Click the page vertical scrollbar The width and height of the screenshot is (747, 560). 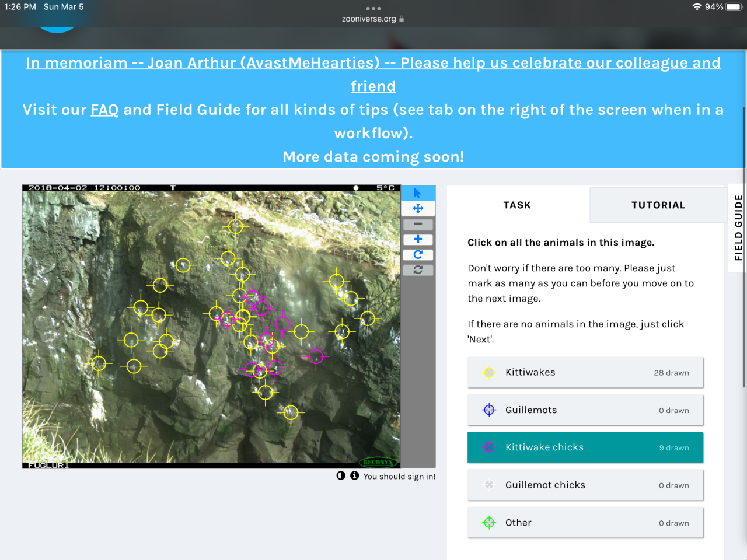[x=744, y=246]
